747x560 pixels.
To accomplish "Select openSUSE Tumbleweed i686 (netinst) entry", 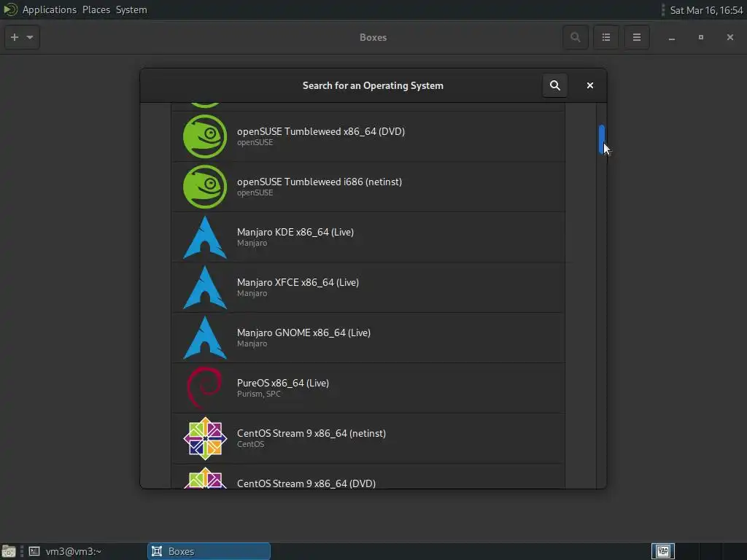I will click(x=368, y=187).
